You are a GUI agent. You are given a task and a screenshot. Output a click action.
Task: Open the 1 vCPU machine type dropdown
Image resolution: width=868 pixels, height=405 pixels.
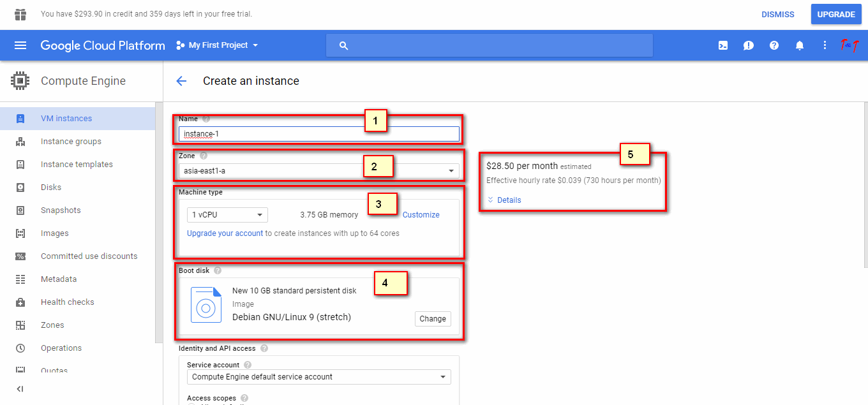(227, 215)
